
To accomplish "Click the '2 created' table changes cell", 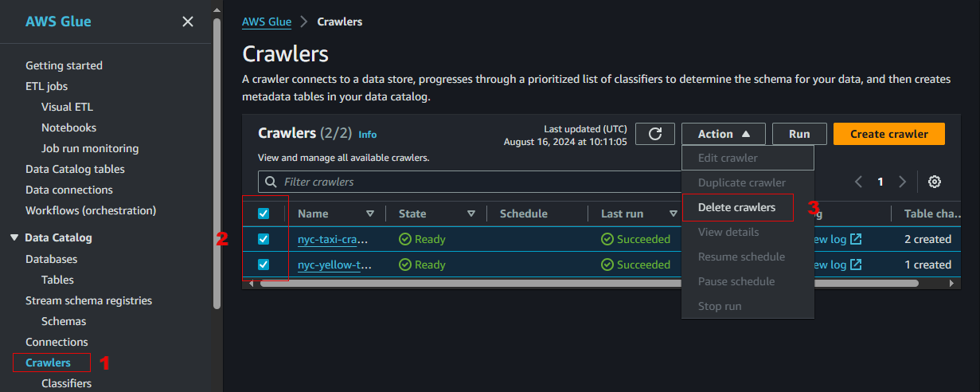I will click(927, 239).
